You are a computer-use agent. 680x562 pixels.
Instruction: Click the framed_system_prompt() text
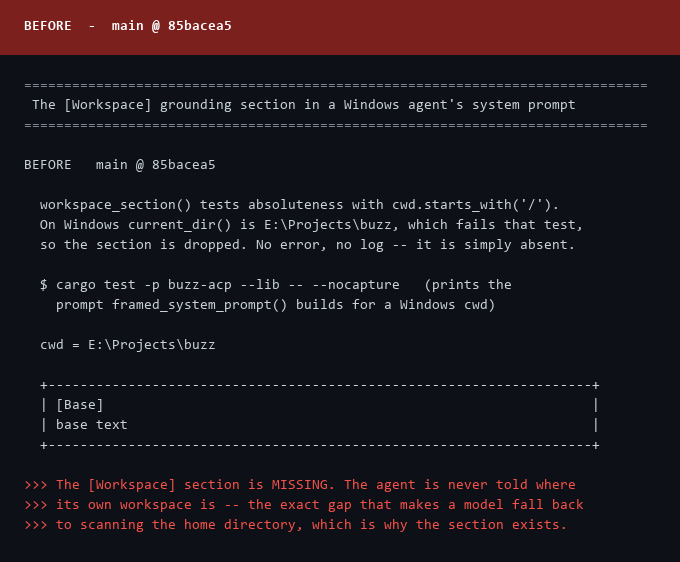click(x=199, y=305)
